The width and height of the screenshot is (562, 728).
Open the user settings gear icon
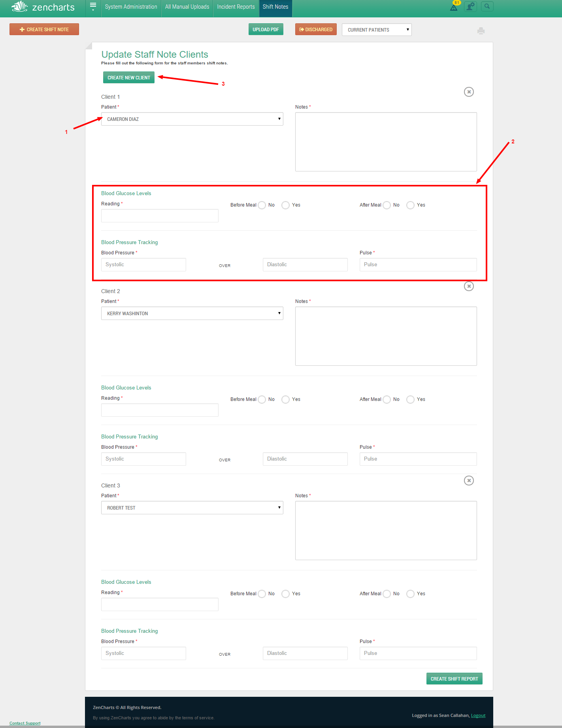[470, 6]
